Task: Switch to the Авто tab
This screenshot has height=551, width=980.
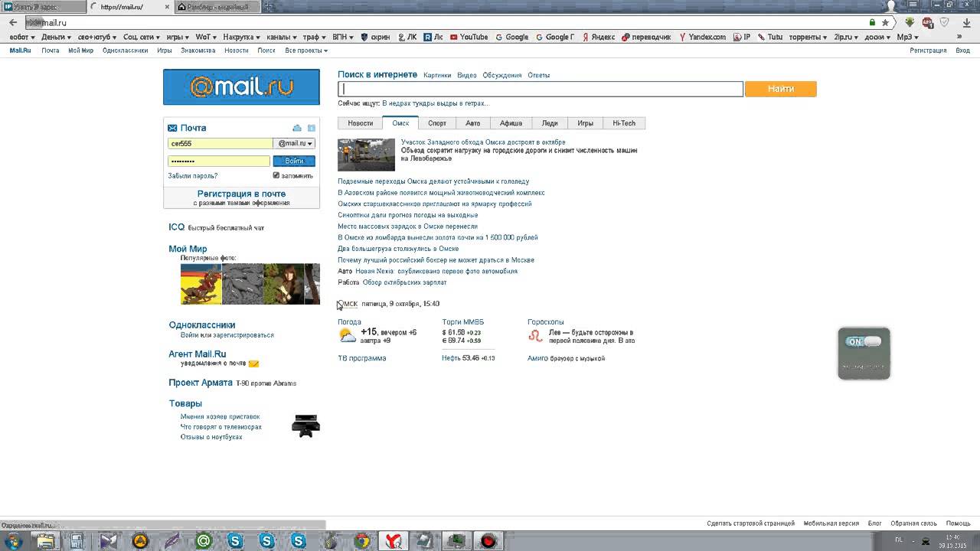Action: (x=473, y=123)
